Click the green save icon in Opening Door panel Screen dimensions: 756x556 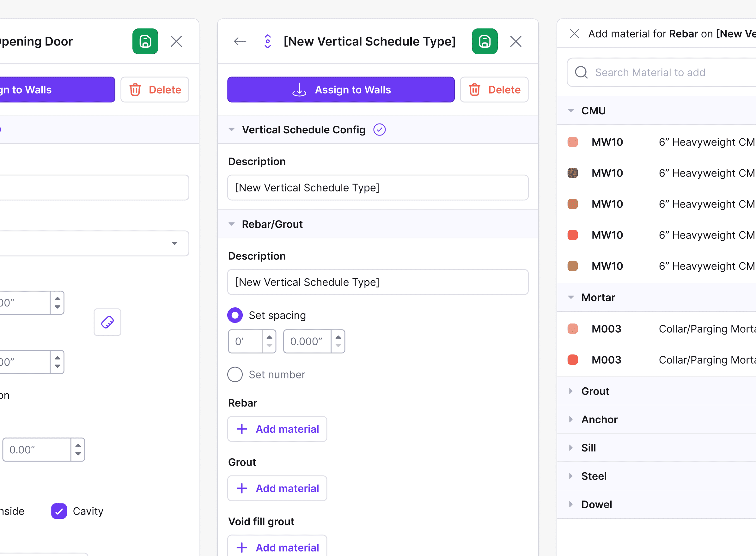[x=145, y=41]
